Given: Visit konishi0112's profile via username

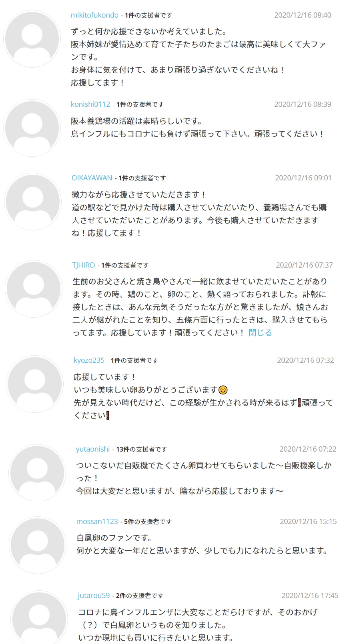Looking at the screenshot, I should pos(90,104).
